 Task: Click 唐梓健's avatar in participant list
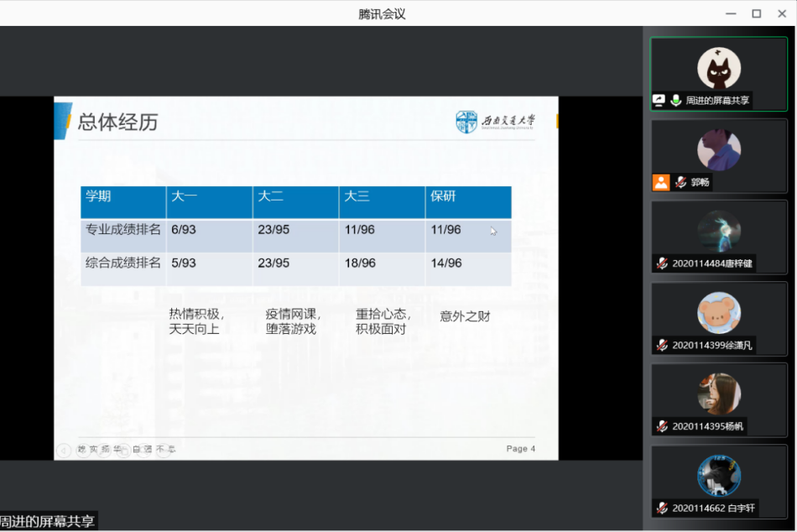(719, 232)
